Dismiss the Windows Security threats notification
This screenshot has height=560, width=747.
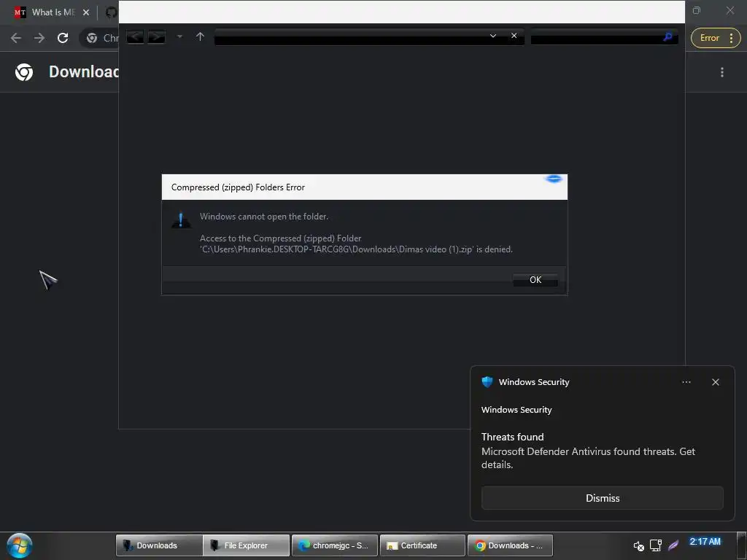point(602,498)
